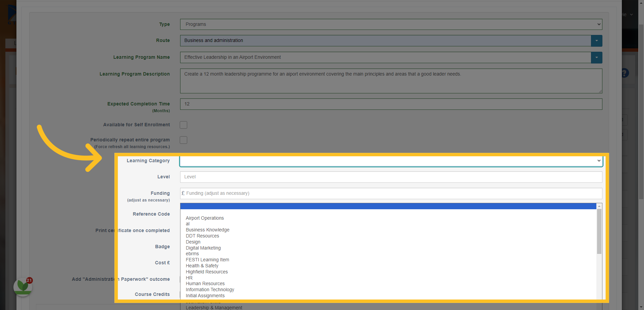Screen dimensions: 644x310
Task: Choose Design from category list
Action: pos(193,242)
